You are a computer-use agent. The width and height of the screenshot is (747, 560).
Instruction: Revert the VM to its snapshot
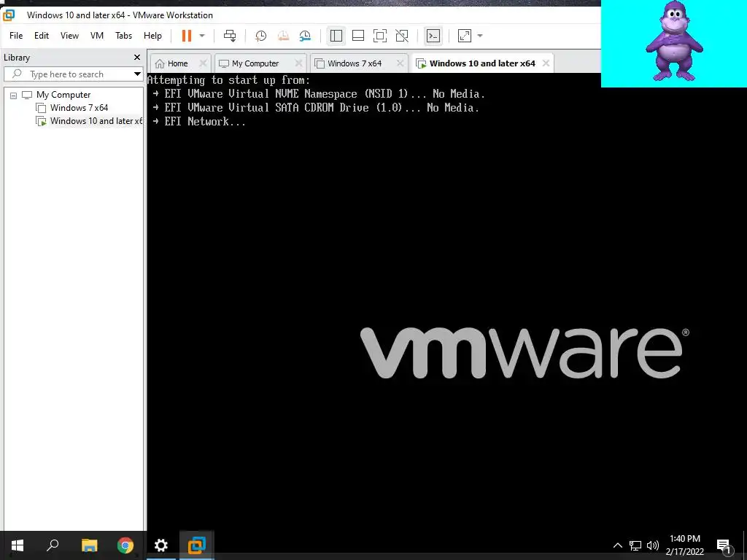pyautogui.click(x=283, y=36)
